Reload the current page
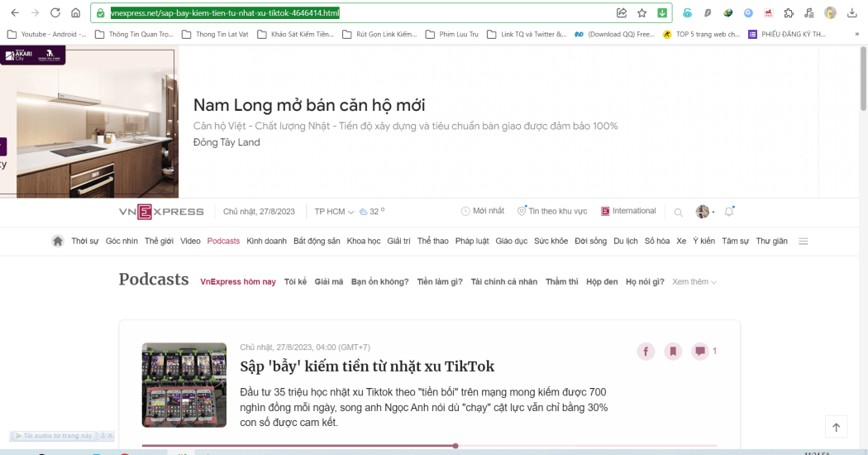Screen dimensions: 868x455 [55, 12]
